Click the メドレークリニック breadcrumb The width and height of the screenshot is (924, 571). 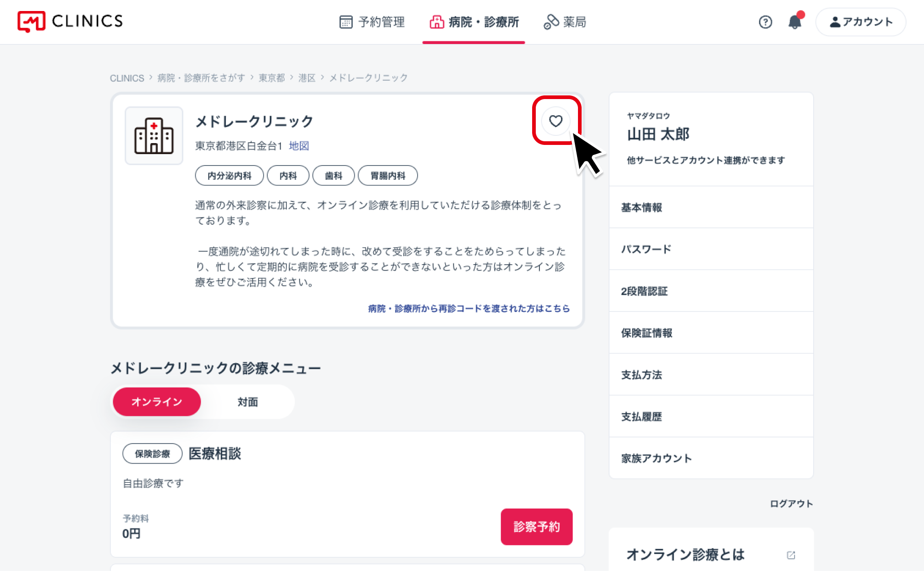point(368,78)
